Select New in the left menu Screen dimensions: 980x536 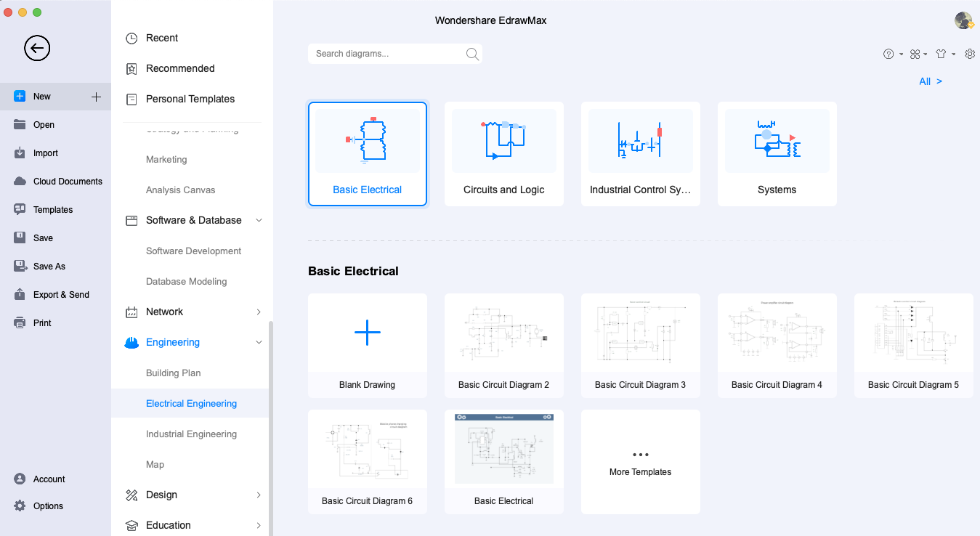point(55,97)
